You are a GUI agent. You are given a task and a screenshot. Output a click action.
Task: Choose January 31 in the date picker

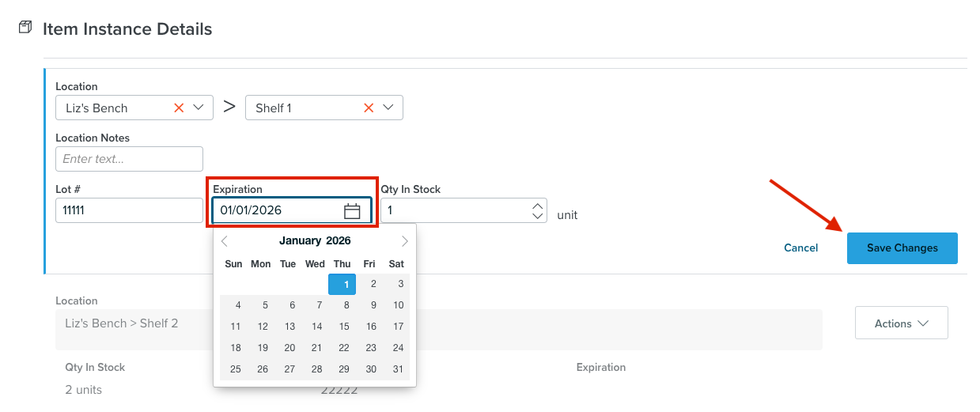click(x=398, y=369)
